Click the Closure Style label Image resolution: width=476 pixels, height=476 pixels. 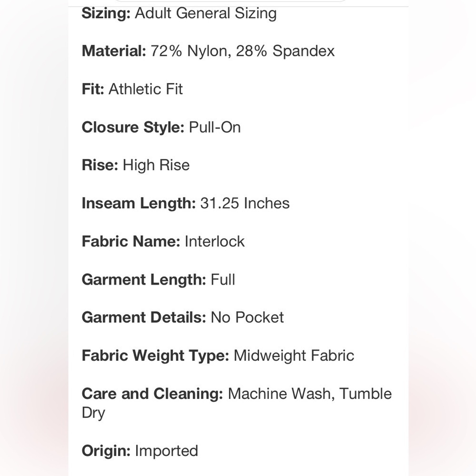(x=133, y=127)
